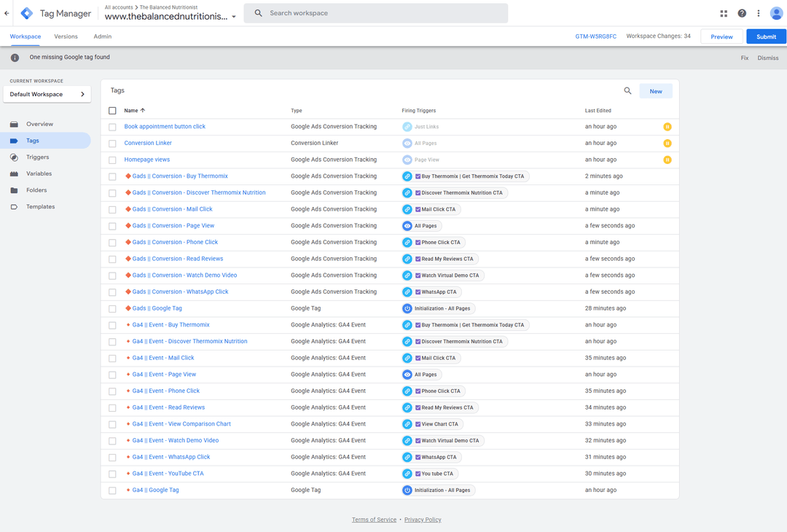787x532 pixels.
Task: Click the WhatsApp CTA trigger on the Gads row
Action: [x=431, y=292]
